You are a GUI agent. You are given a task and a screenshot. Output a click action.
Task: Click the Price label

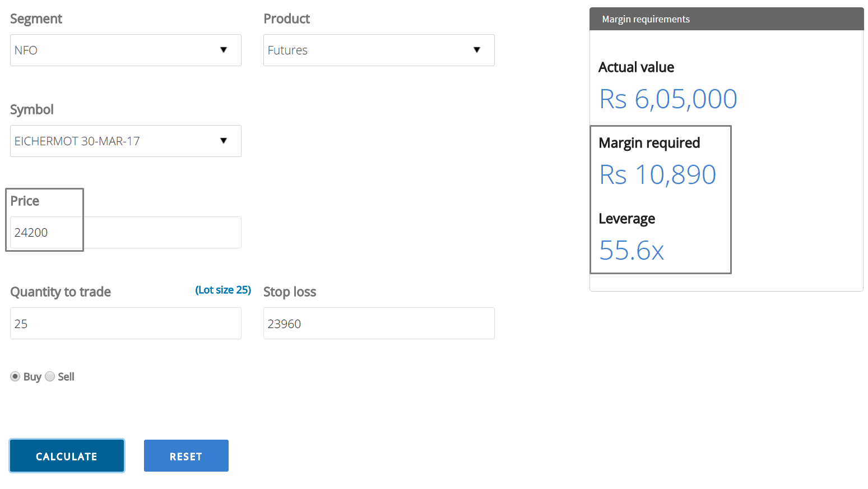[x=25, y=201]
